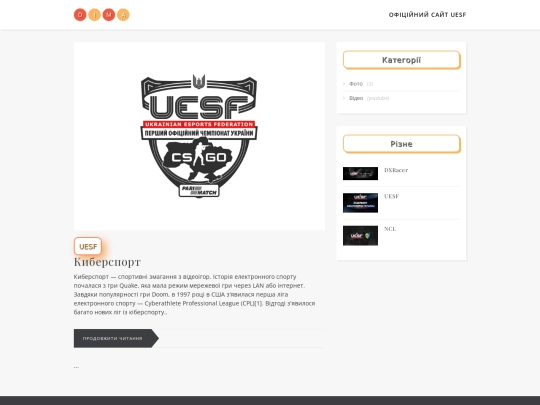Open the NCL post thumbnail
The image size is (540, 405).
tap(360, 236)
